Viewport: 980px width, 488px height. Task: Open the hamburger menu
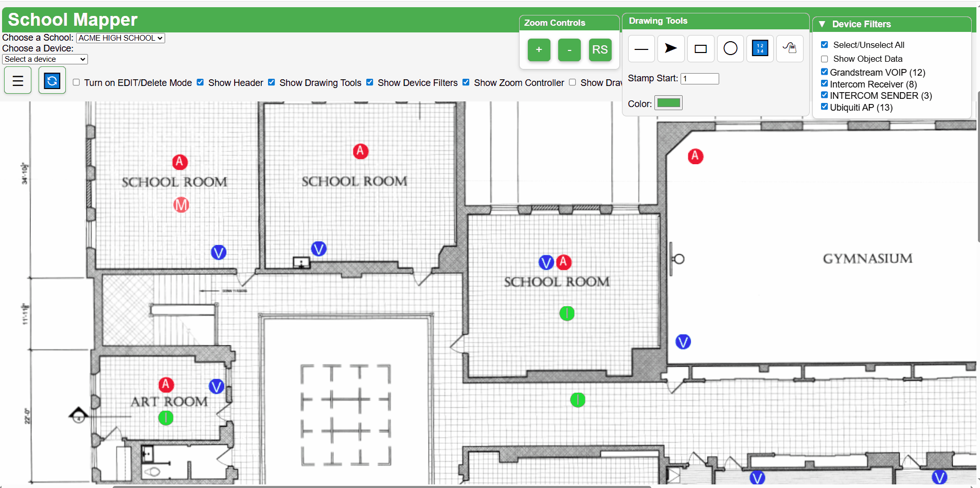(18, 81)
